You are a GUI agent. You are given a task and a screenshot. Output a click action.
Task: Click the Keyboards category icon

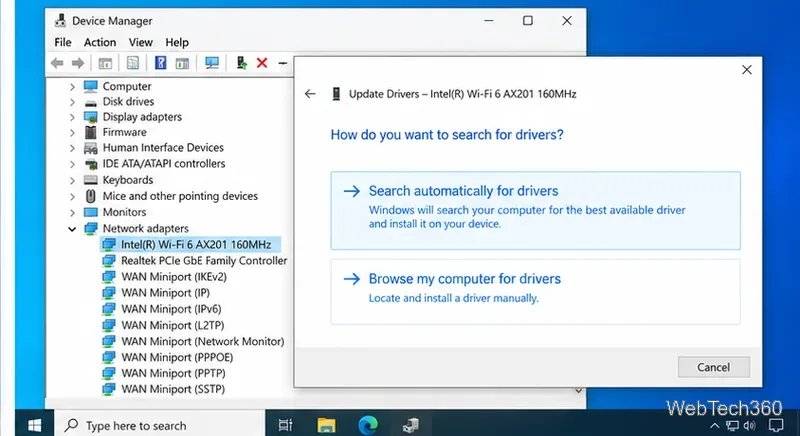click(91, 180)
